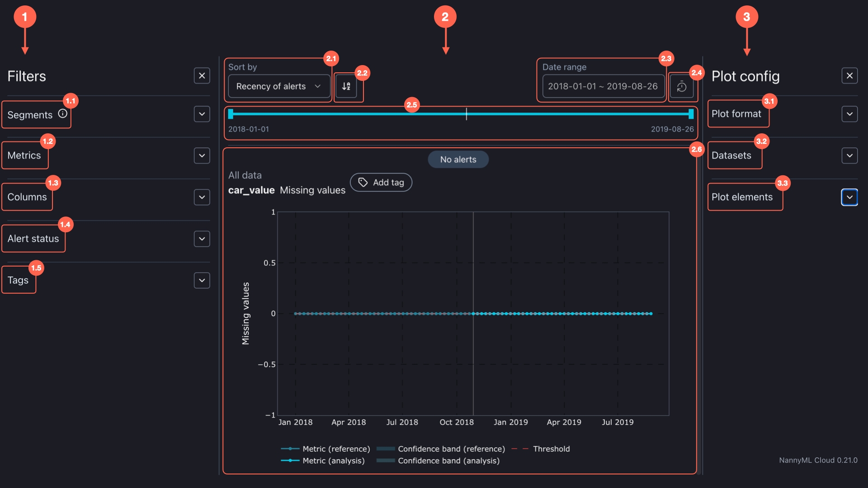
Task: Expand the Columns filter section
Action: pyautogui.click(x=202, y=197)
